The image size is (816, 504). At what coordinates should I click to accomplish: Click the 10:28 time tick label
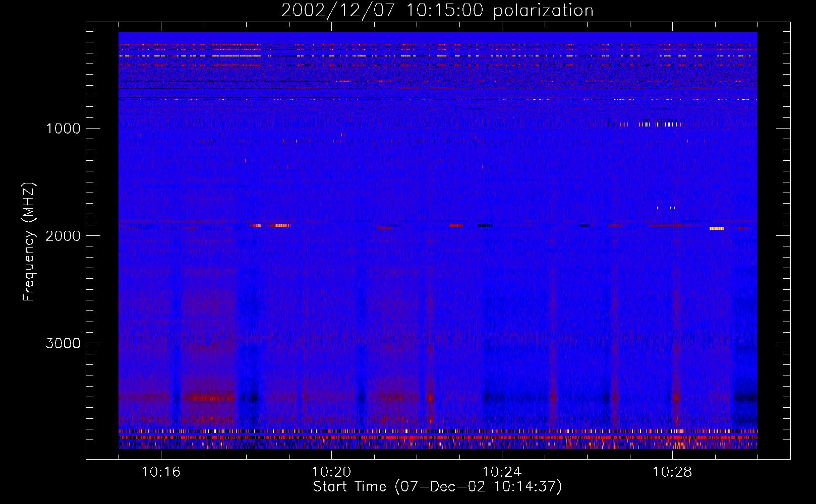[x=672, y=472]
